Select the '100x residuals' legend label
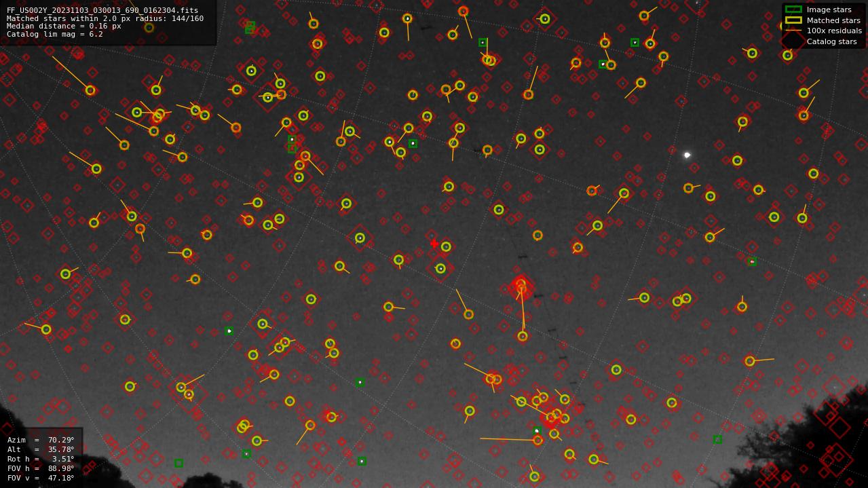The image size is (868, 488). click(834, 31)
